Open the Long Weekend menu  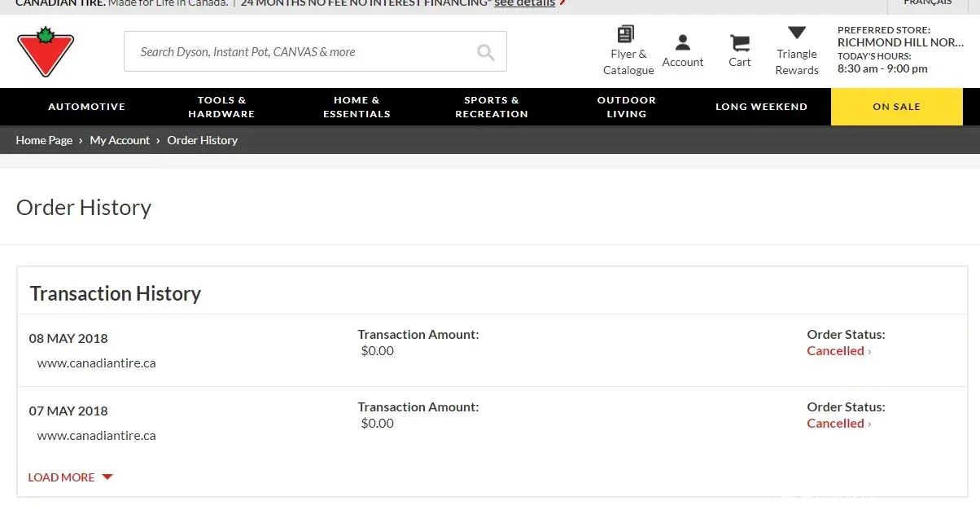pyautogui.click(x=761, y=107)
